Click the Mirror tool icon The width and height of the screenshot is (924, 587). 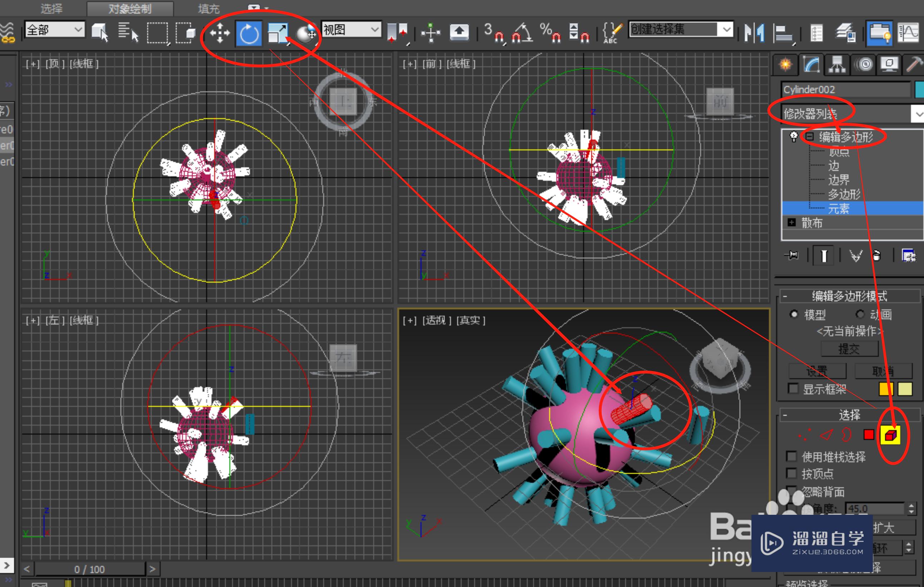(754, 33)
